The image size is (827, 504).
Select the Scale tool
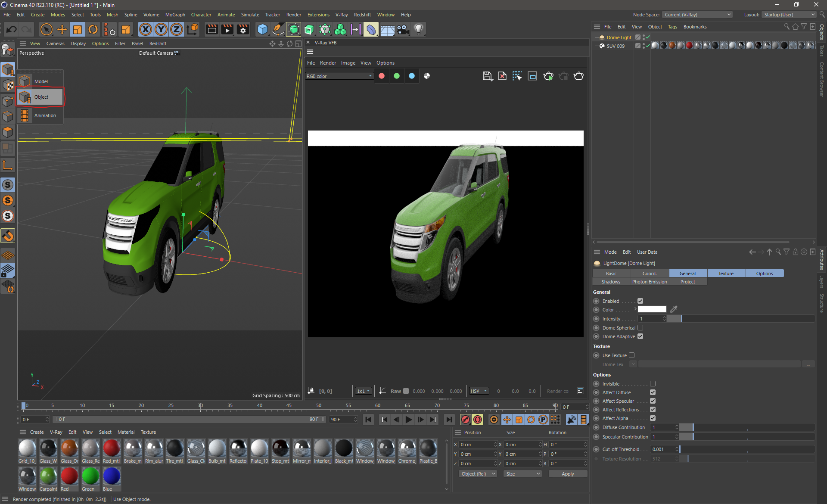(78, 29)
